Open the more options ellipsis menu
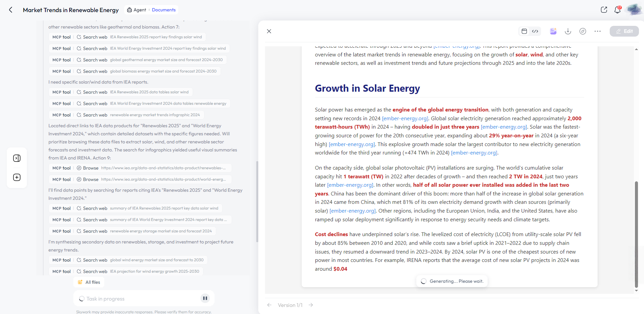644x314 pixels. (597, 31)
